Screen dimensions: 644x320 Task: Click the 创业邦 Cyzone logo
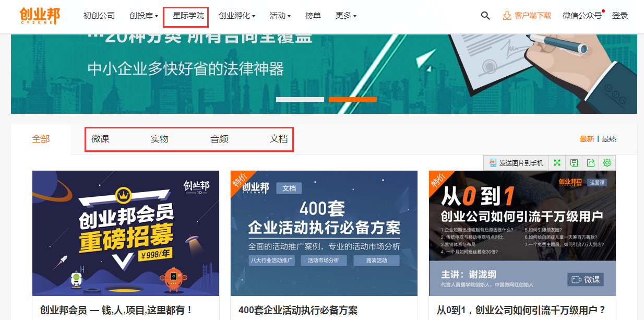point(40,16)
